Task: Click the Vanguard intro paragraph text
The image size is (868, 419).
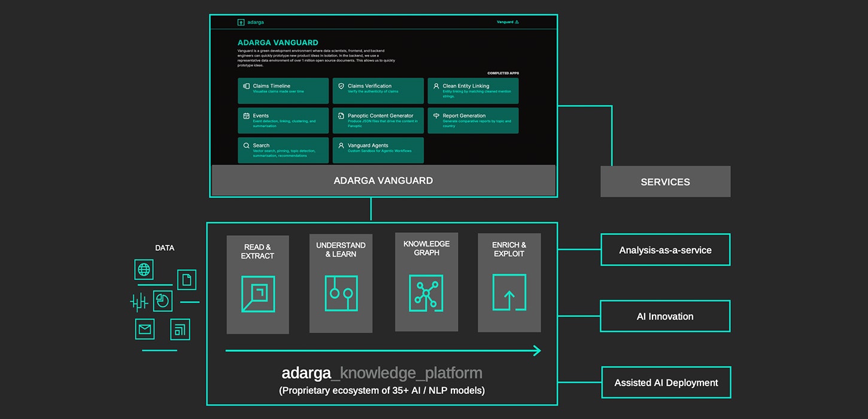Action: tap(316, 58)
